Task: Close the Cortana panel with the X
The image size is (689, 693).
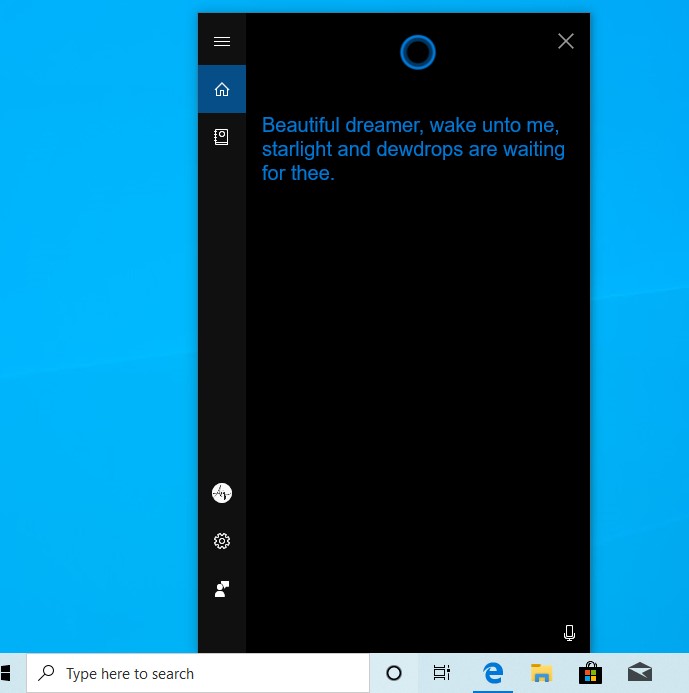Action: click(566, 41)
